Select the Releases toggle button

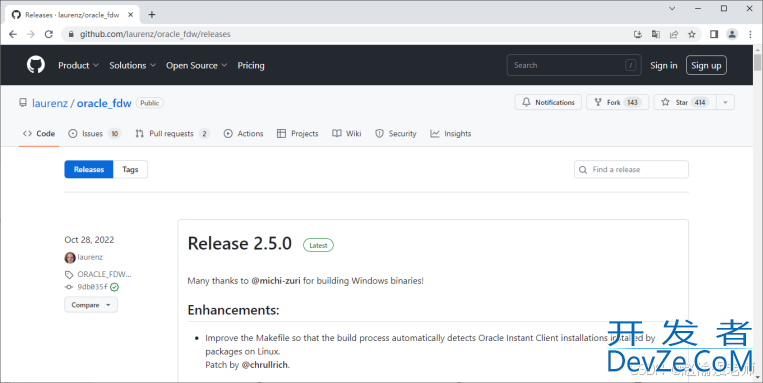(89, 169)
